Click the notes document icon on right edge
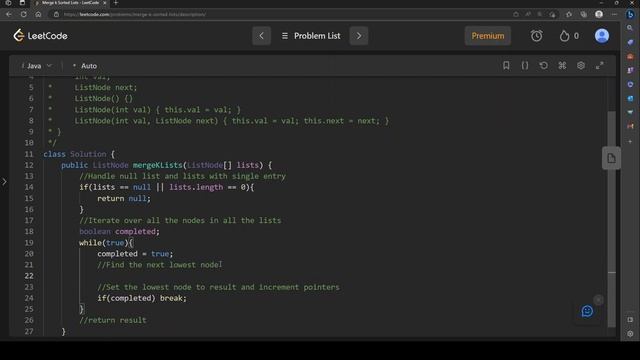The height and width of the screenshot is (360, 640). click(611, 158)
